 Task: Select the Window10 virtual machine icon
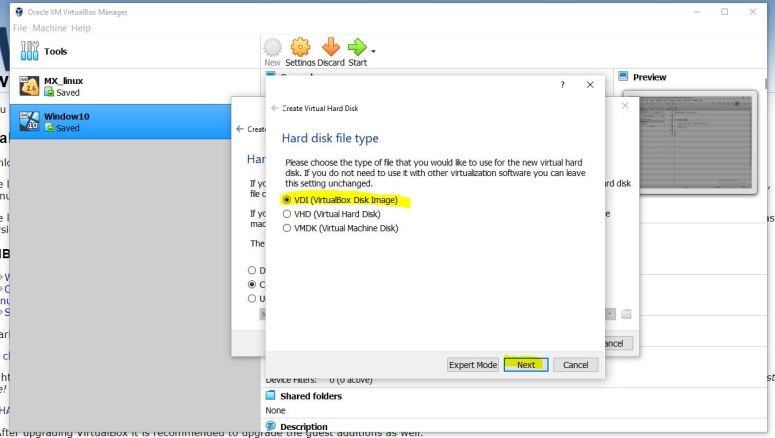(x=28, y=122)
